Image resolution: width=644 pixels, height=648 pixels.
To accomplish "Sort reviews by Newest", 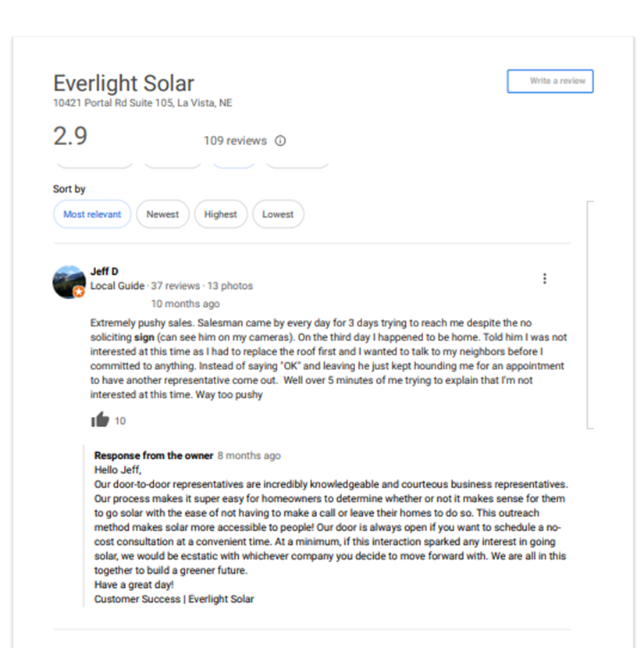I will point(162,214).
